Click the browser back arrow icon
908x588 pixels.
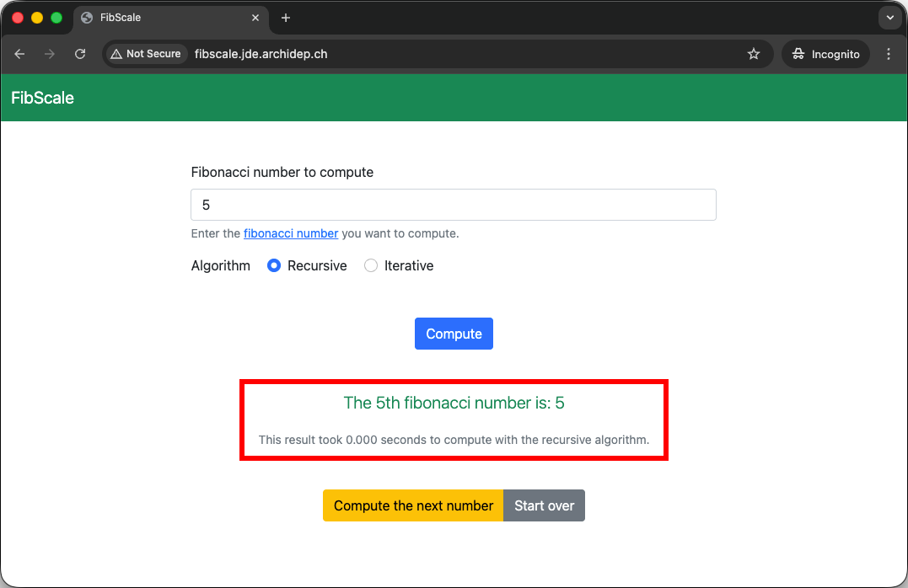(19, 54)
